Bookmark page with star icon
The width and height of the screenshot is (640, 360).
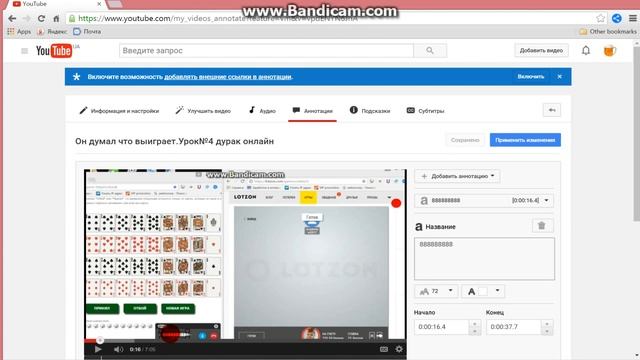(x=600, y=18)
